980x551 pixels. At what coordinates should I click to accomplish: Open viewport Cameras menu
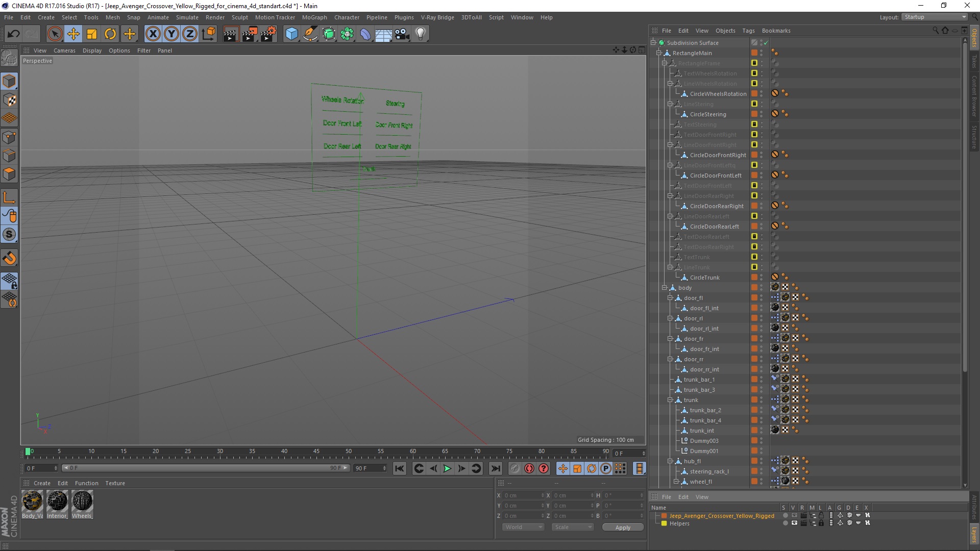click(x=64, y=51)
